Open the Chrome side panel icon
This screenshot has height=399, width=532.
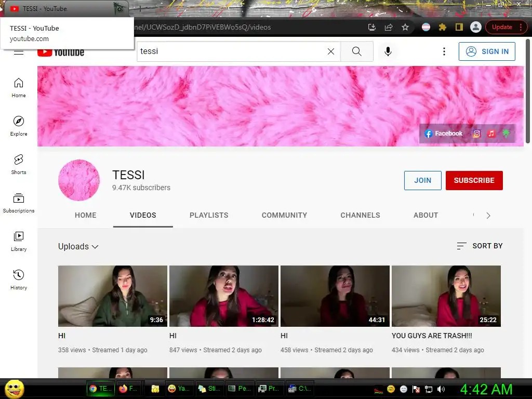(x=459, y=27)
